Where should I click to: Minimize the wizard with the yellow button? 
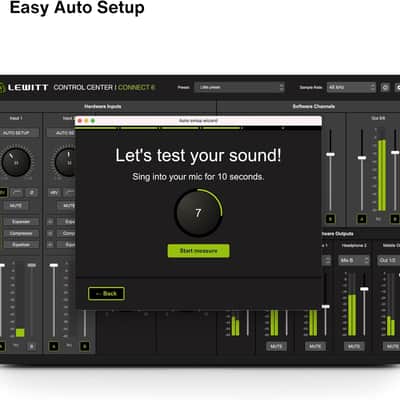point(86,121)
